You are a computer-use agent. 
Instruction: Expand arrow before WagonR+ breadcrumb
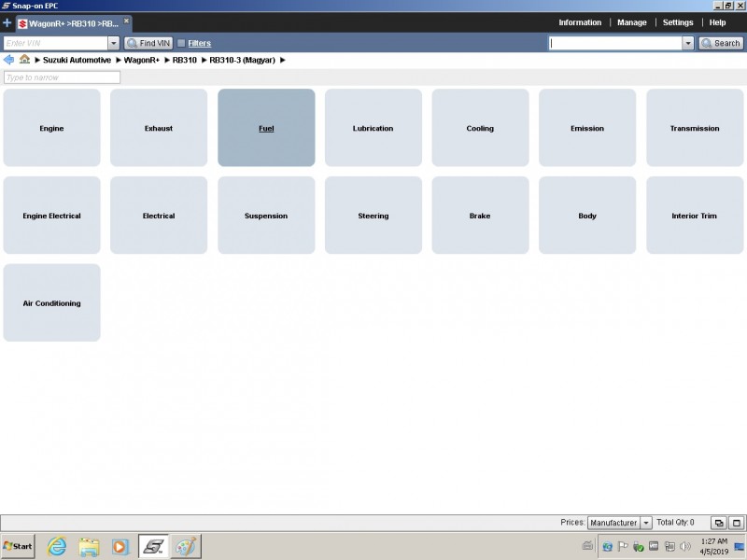119,60
